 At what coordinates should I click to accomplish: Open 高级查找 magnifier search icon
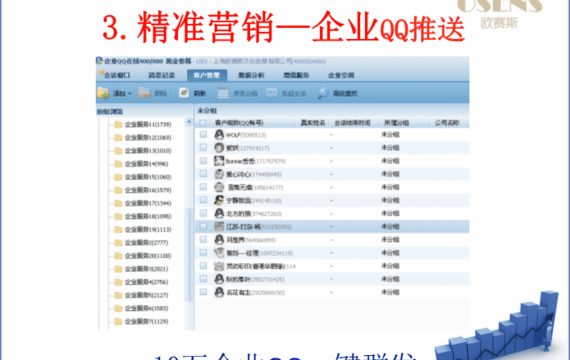pyautogui.click(x=322, y=93)
